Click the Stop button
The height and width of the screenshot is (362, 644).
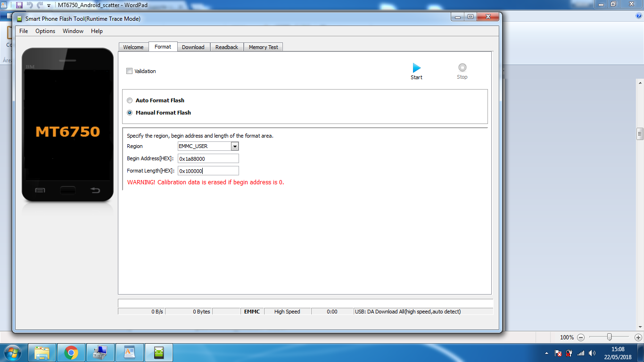point(462,72)
